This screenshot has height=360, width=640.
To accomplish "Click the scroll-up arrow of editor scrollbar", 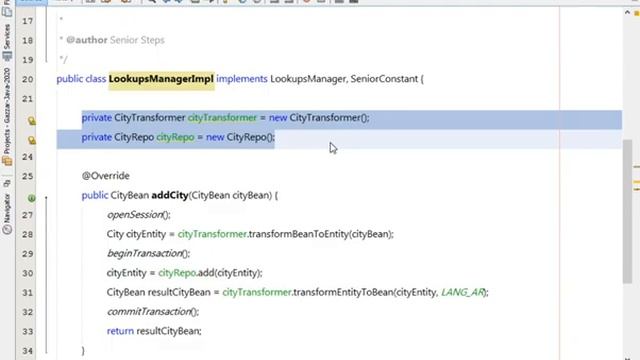I will pyautogui.click(x=627, y=13).
